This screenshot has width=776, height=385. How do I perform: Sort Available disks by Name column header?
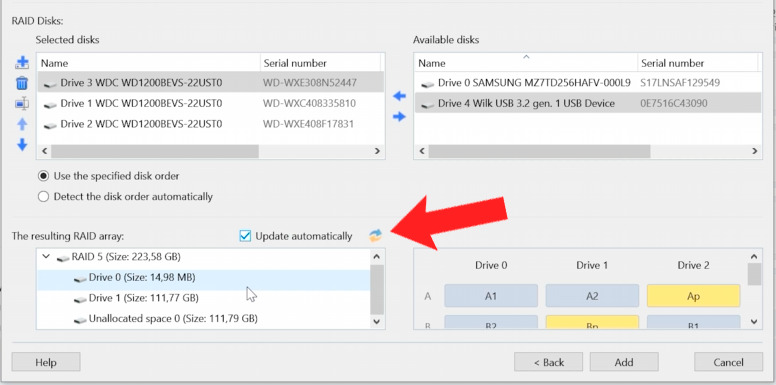[x=526, y=63]
